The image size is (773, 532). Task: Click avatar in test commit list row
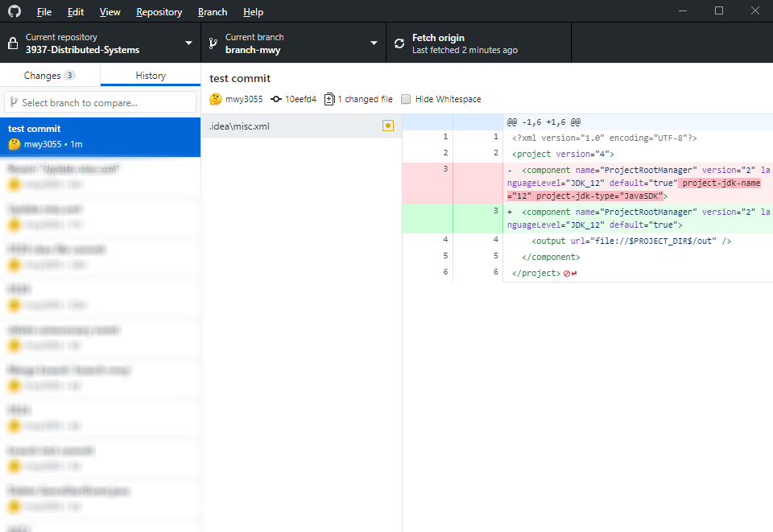[x=14, y=144]
